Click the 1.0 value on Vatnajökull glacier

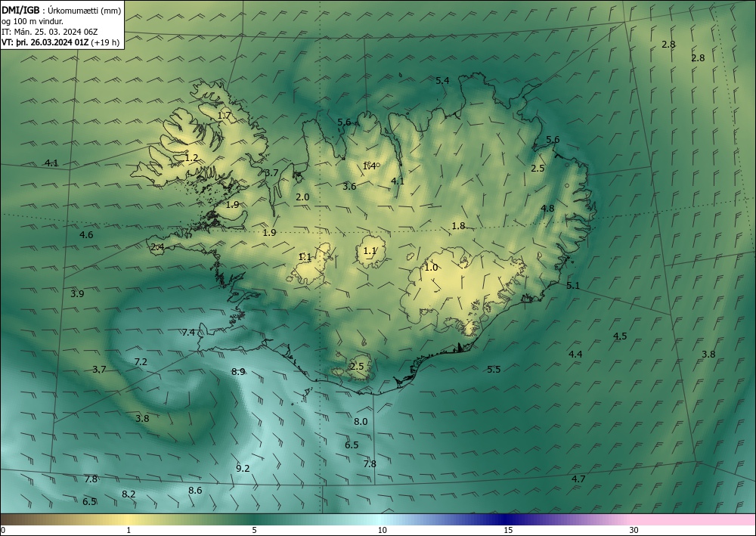pos(431,267)
